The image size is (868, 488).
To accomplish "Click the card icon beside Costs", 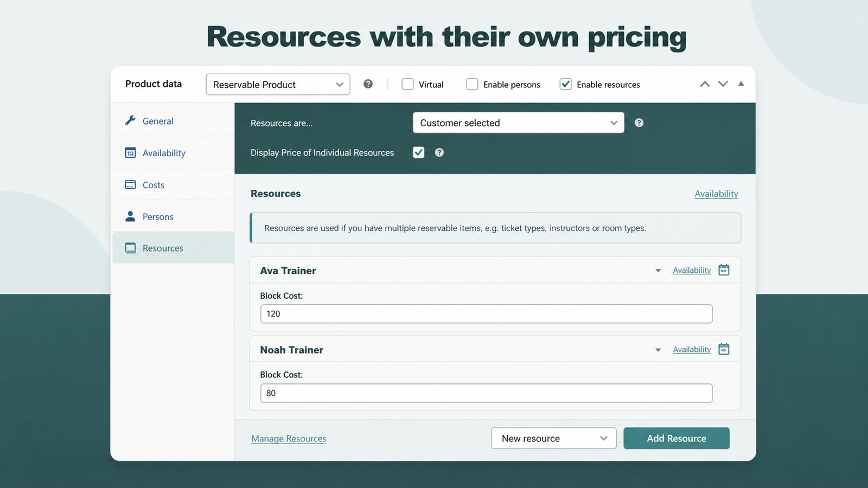I will 130,184.
